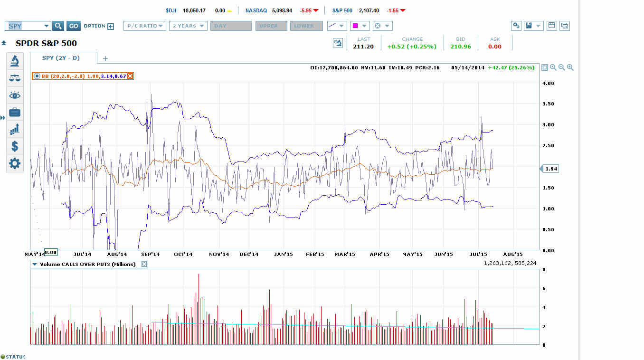This screenshot has height=360, width=644.
Task: Click the fit chart to window icon
Action: [x=544, y=67]
